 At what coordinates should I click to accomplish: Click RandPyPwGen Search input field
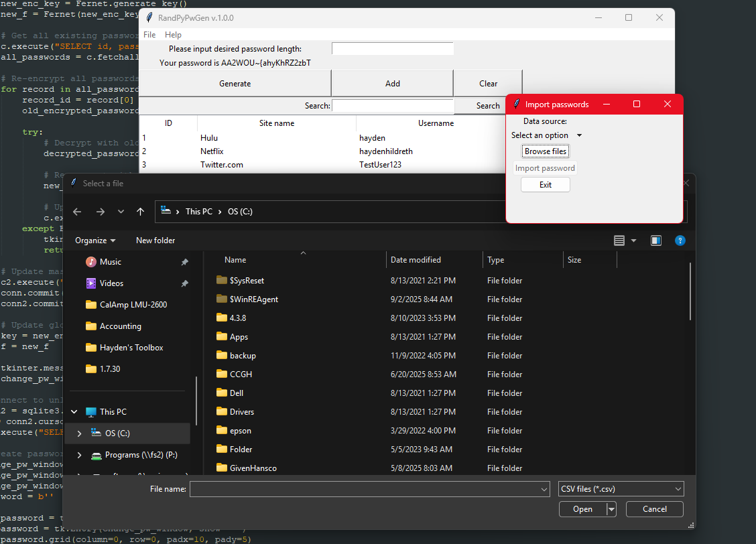393,106
